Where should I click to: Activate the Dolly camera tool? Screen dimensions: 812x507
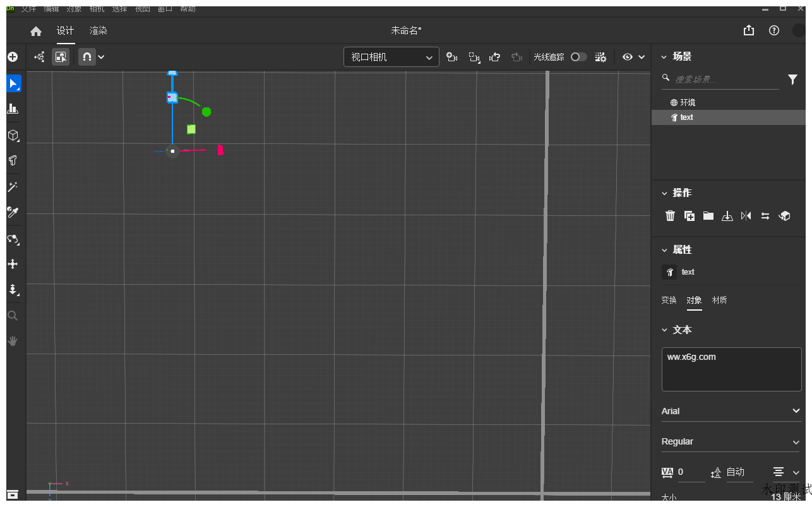pos(13,290)
